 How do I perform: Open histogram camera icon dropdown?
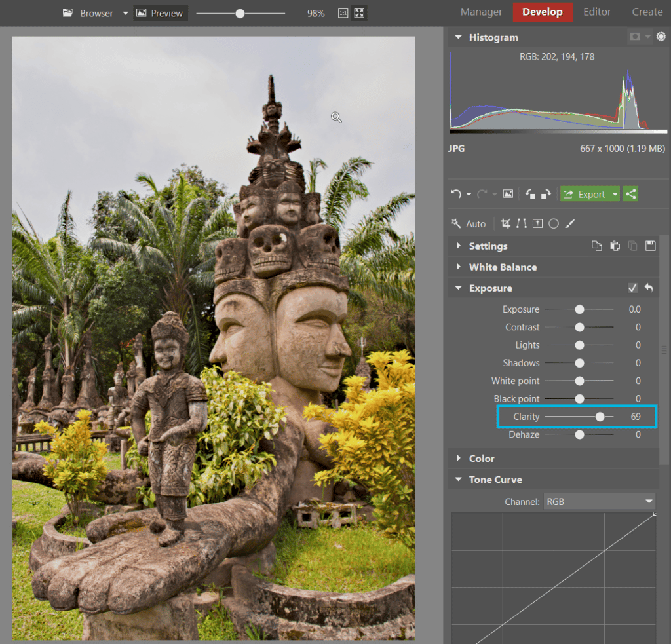[647, 37]
